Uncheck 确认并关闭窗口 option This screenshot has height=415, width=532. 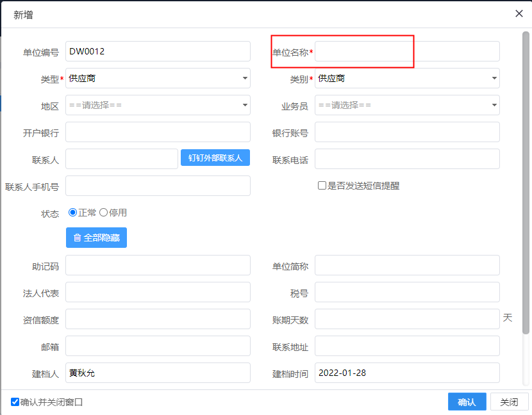(x=14, y=402)
